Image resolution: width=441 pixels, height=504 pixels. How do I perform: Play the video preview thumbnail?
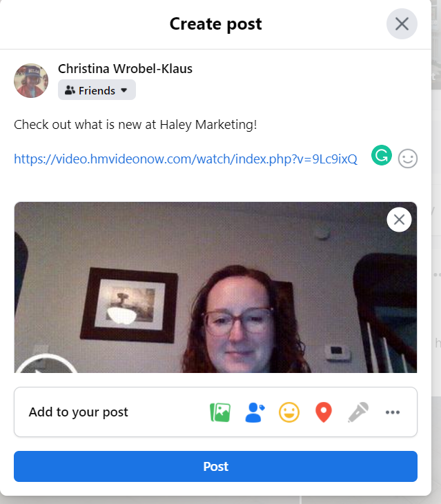click(x=46, y=365)
